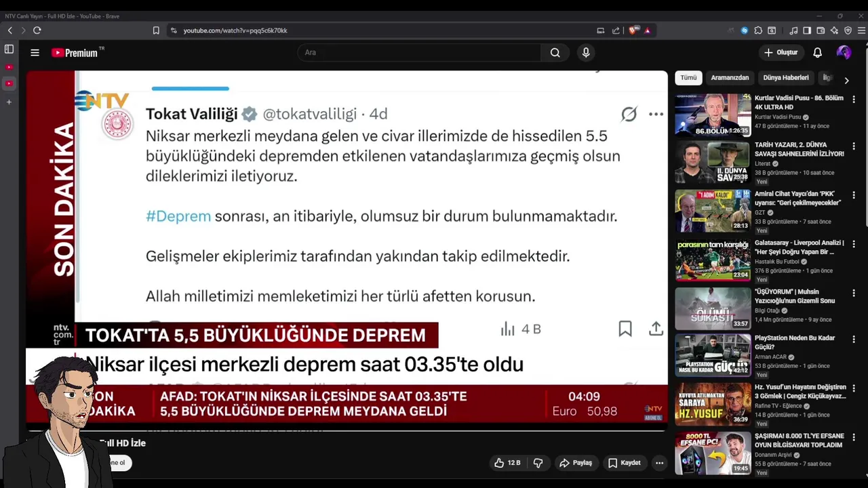Open options for Galatasaray - Liverpool Analizi video
868x488 pixels.
click(x=854, y=244)
